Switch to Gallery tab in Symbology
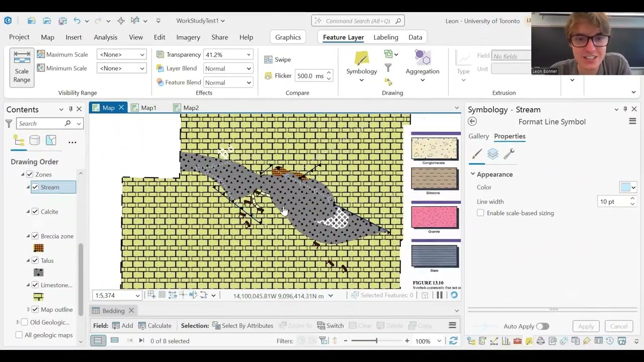This screenshot has height=362, width=644. [x=478, y=136]
